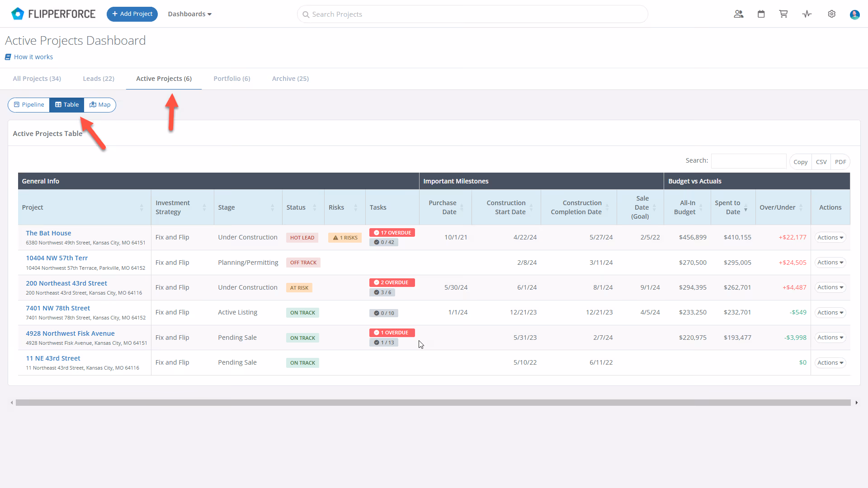Open Actions dropdown for 10404 NW 57th Terr
The height and width of the screenshot is (488, 868).
click(x=830, y=263)
